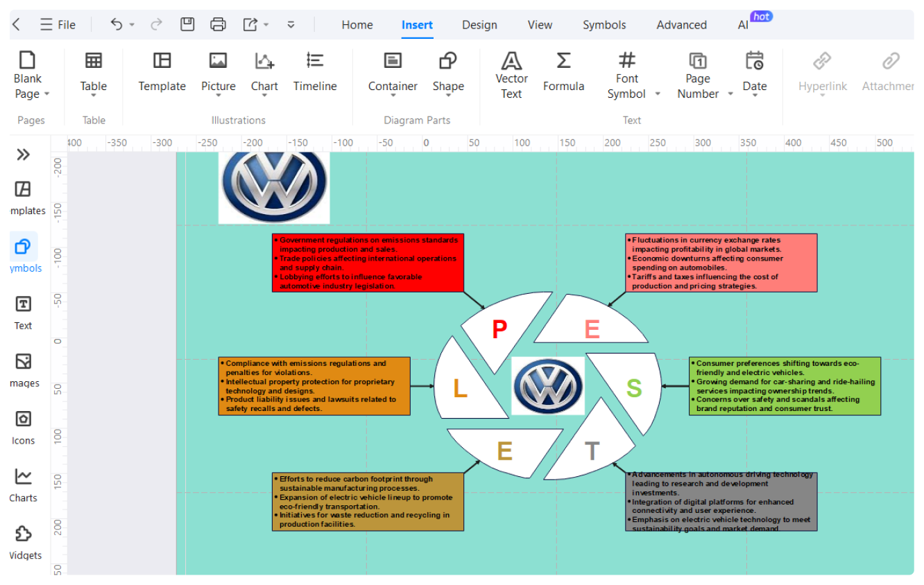This screenshot has width=924, height=585.
Task: Expand the Undo history dropdown arrow
Action: click(132, 25)
